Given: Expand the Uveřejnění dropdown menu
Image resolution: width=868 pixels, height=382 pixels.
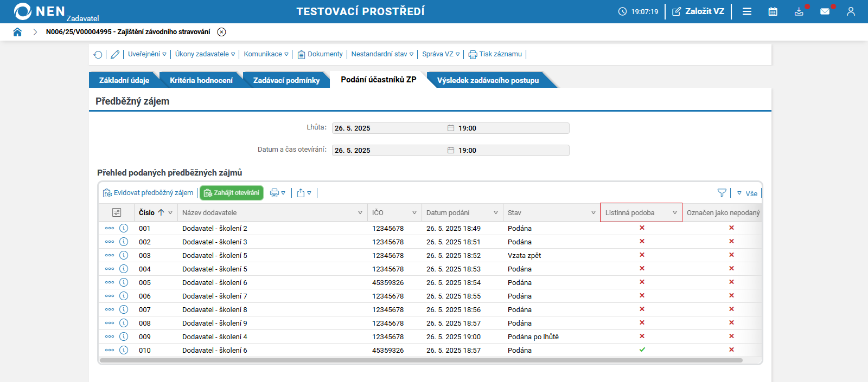Looking at the screenshot, I should click(147, 54).
